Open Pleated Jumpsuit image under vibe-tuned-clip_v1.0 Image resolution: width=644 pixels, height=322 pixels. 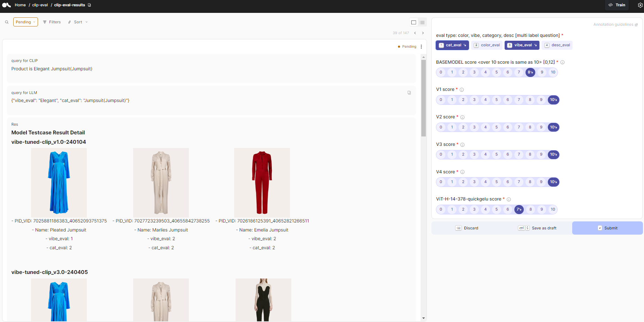tap(59, 183)
